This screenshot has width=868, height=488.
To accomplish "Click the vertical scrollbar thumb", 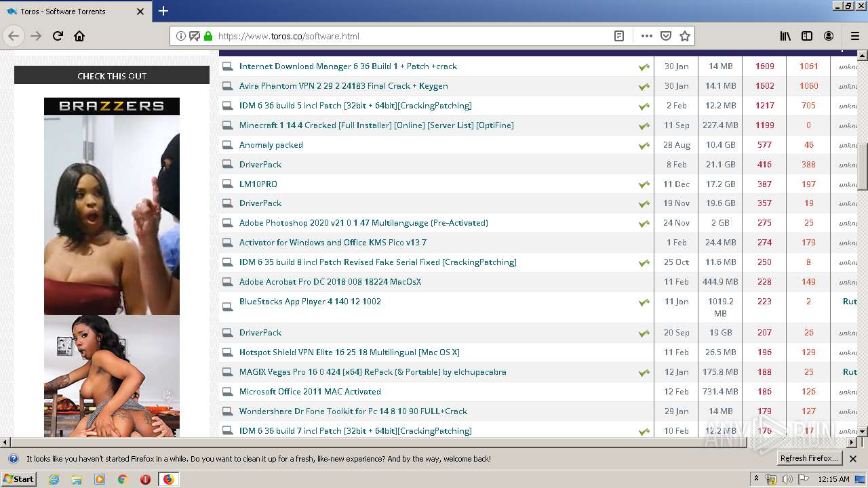I will (863, 165).
